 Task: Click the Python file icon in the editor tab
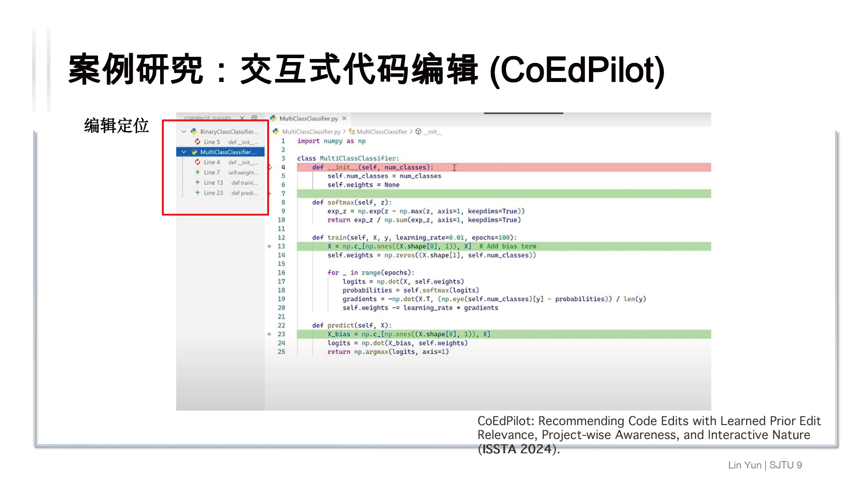click(x=273, y=118)
